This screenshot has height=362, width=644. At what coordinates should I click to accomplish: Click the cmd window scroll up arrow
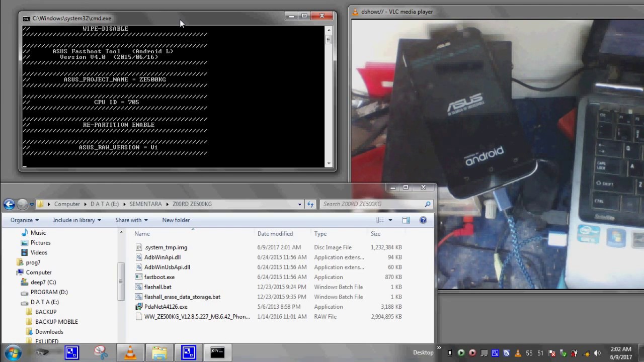click(329, 29)
